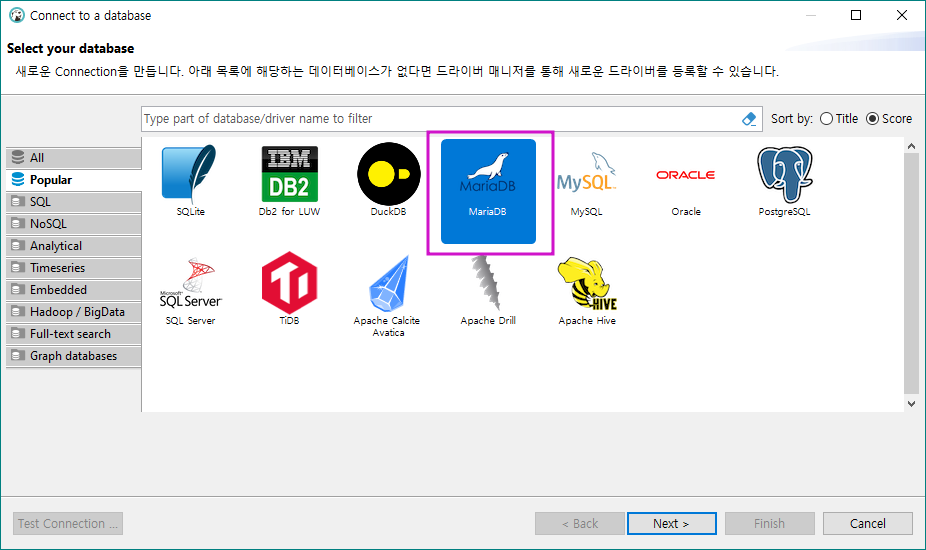Show All database categories
The height and width of the screenshot is (550, 926).
(x=74, y=158)
